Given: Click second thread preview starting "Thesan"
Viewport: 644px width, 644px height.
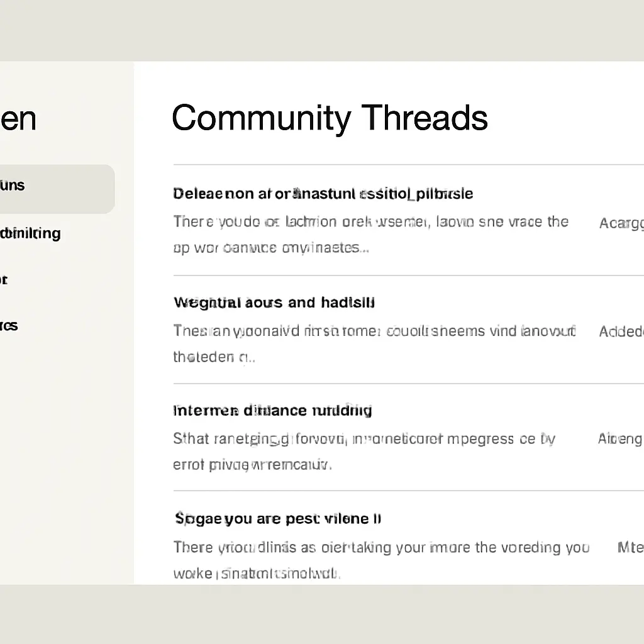Looking at the screenshot, I should coord(374,331).
